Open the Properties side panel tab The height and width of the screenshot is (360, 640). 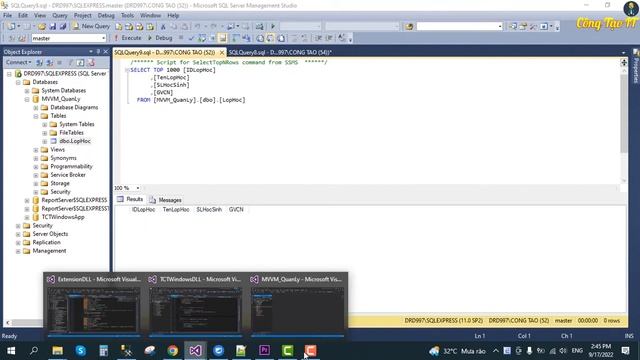click(x=636, y=67)
